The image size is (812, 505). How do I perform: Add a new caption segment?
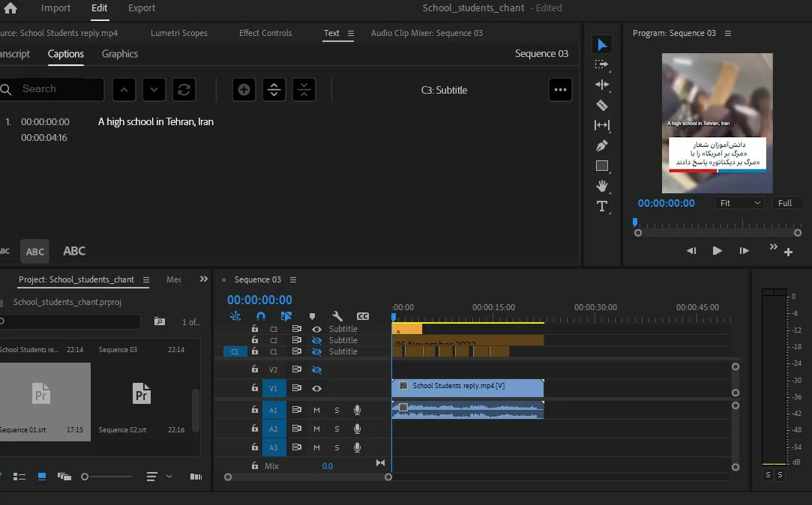[244, 90]
